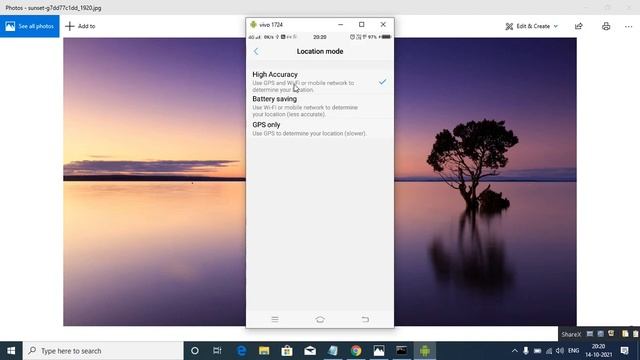Open Task View on the taskbar
640x360 pixels.
217,351
